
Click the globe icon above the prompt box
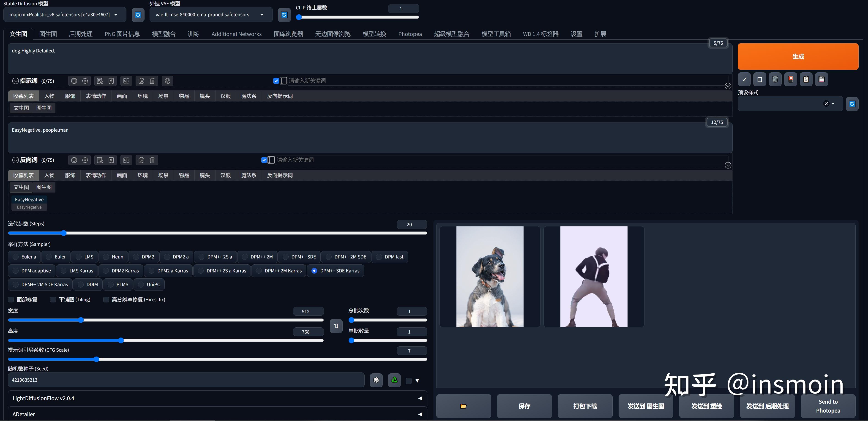[74, 81]
